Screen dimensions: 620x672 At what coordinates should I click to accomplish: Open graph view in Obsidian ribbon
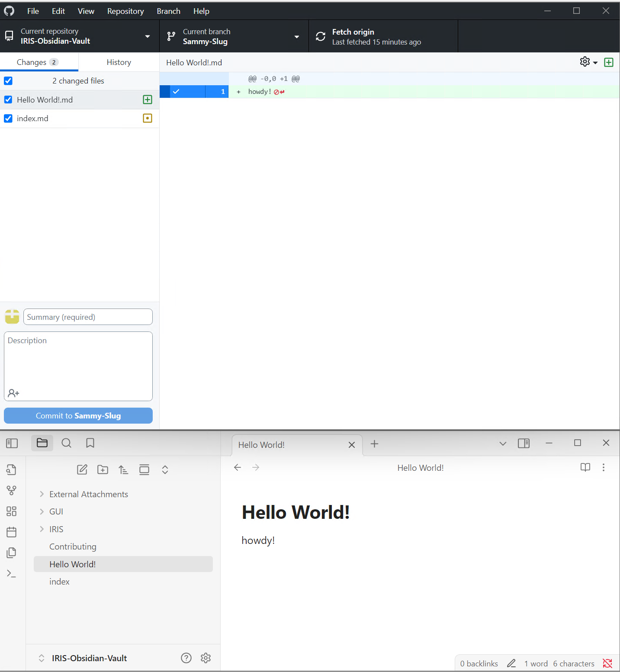(12, 490)
